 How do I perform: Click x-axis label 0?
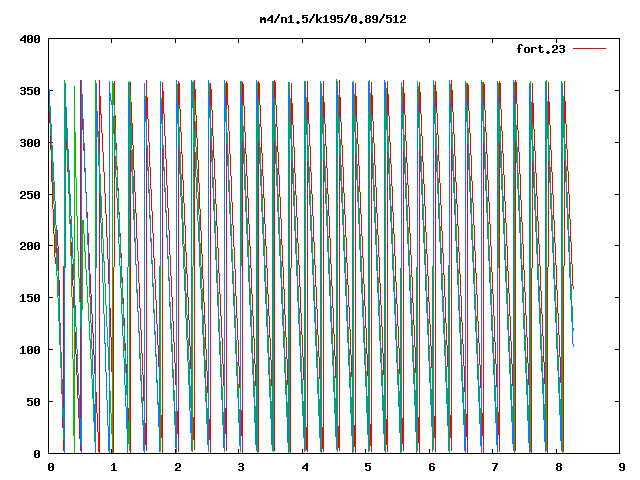(51, 467)
